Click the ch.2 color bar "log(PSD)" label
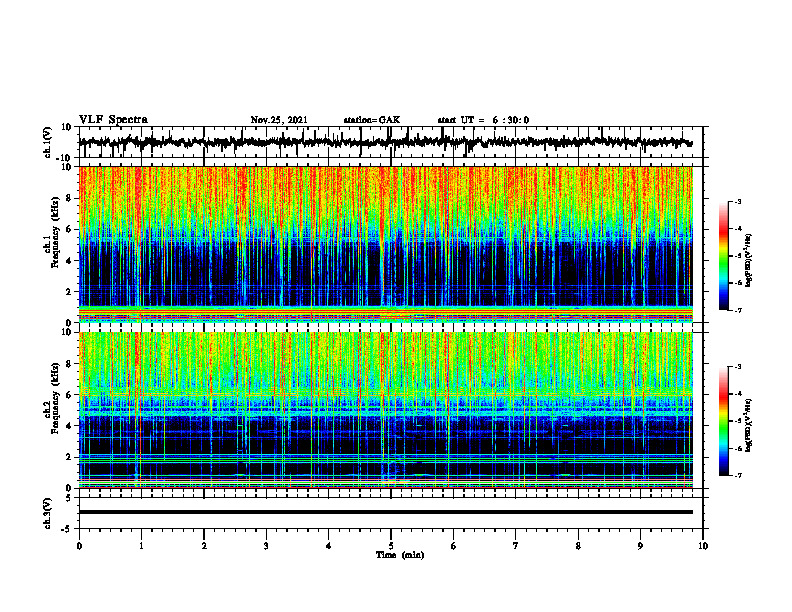792x612 pixels. (749, 425)
